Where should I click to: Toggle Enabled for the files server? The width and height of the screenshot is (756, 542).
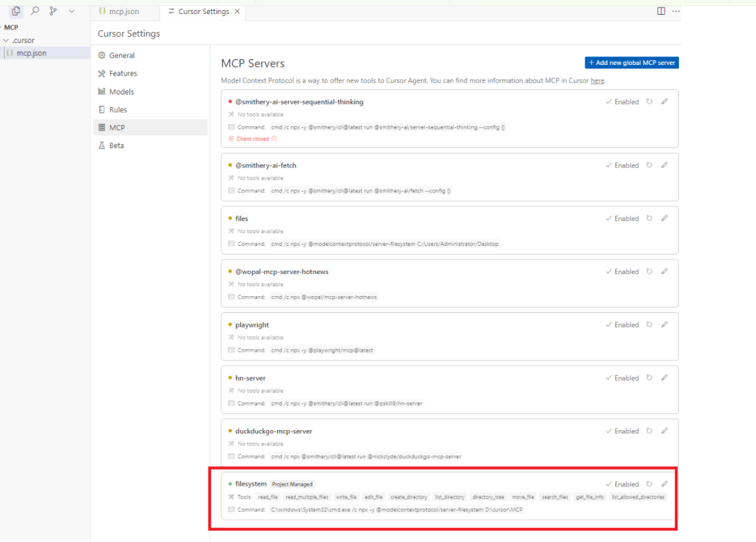click(x=622, y=218)
